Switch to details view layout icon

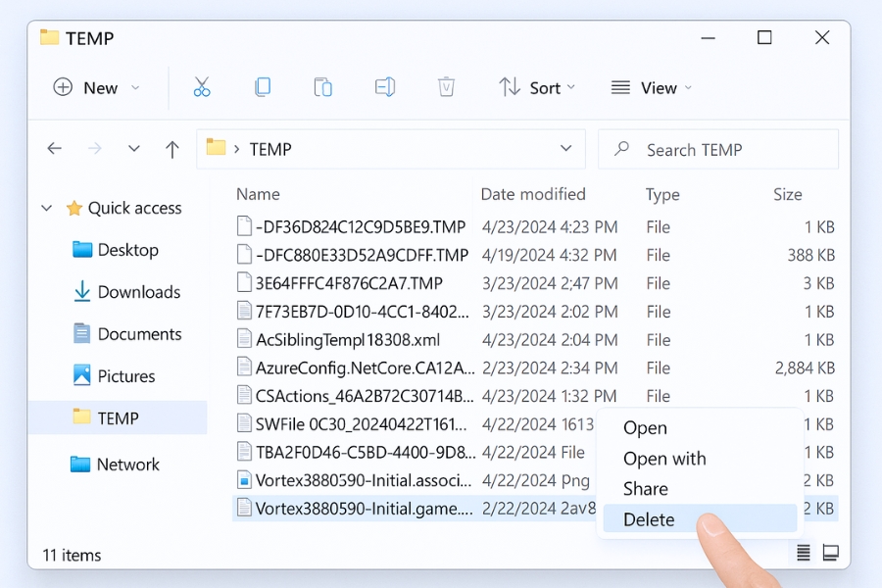click(804, 553)
